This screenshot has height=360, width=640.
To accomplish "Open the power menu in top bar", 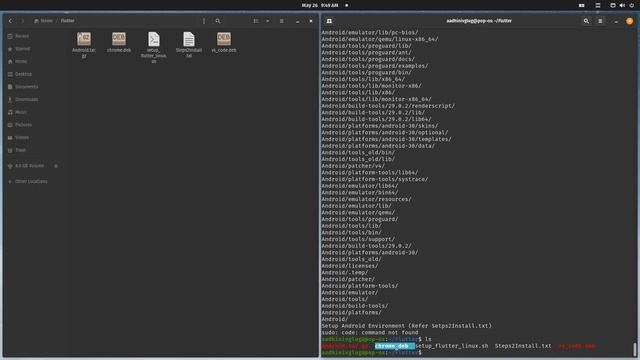I will tap(631, 5).
